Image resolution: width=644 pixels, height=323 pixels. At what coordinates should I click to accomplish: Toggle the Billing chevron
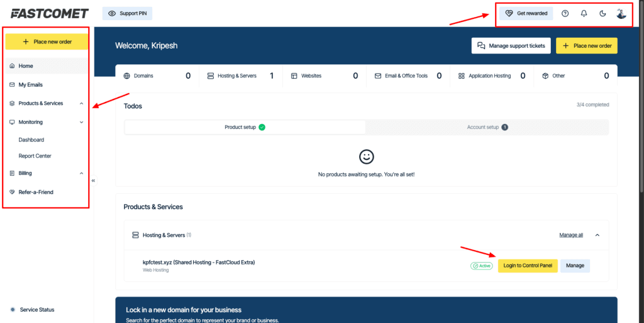(x=81, y=173)
